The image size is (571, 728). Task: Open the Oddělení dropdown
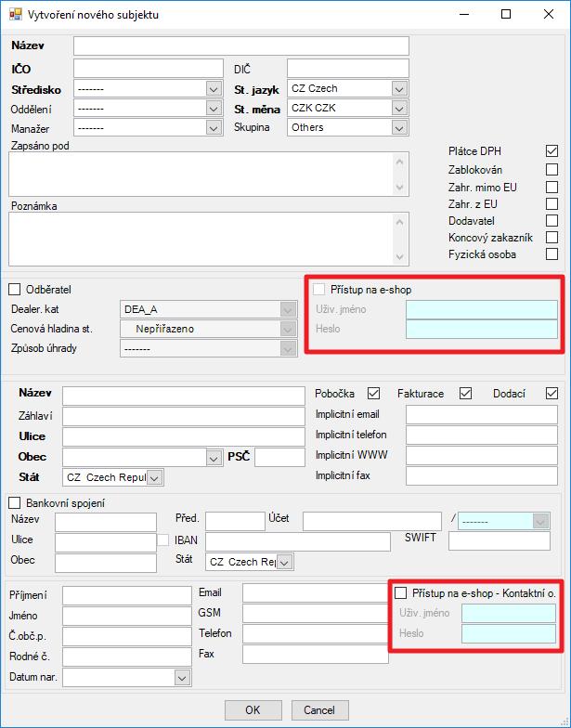[x=214, y=109]
